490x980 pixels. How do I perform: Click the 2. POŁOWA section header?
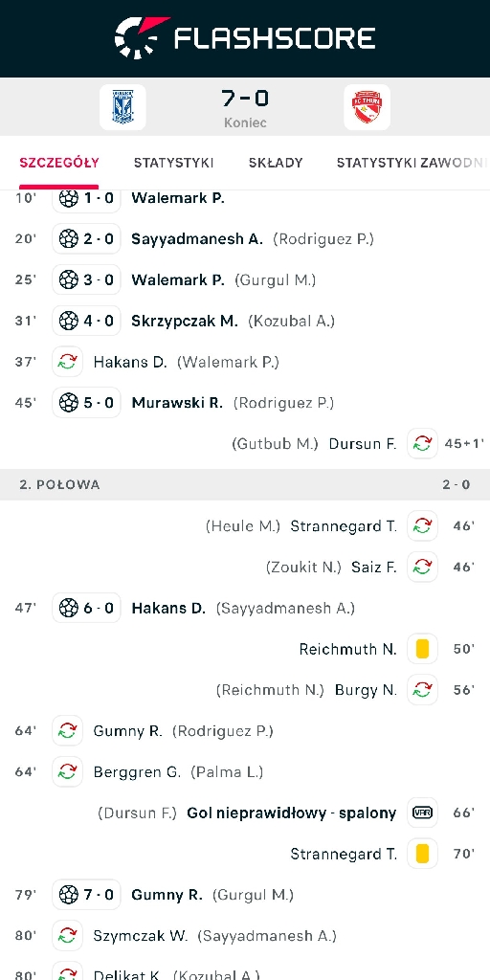coord(245,484)
